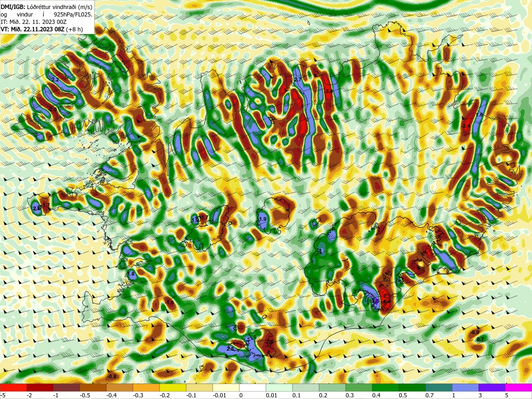Select the cream legend swatch labeled -0.01
Viewport: 532px width, 399px height.
click(226, 387)
